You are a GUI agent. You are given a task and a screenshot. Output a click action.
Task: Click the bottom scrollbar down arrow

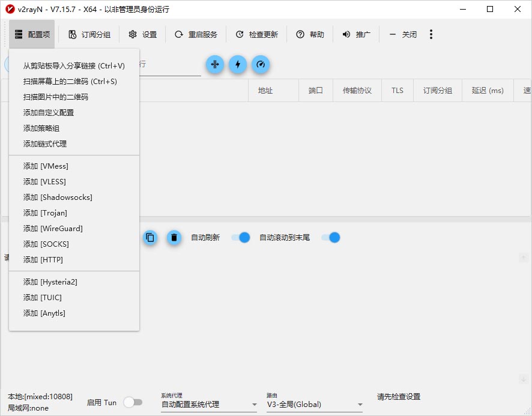[523, 378]
